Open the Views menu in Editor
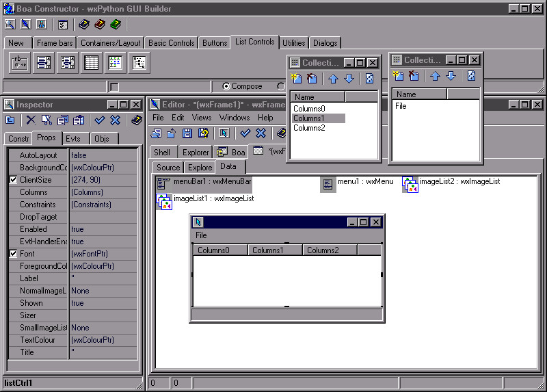Image resolution: width=547 pixels, height=392 pixels. pyautogui.click(x=202, y=118)
